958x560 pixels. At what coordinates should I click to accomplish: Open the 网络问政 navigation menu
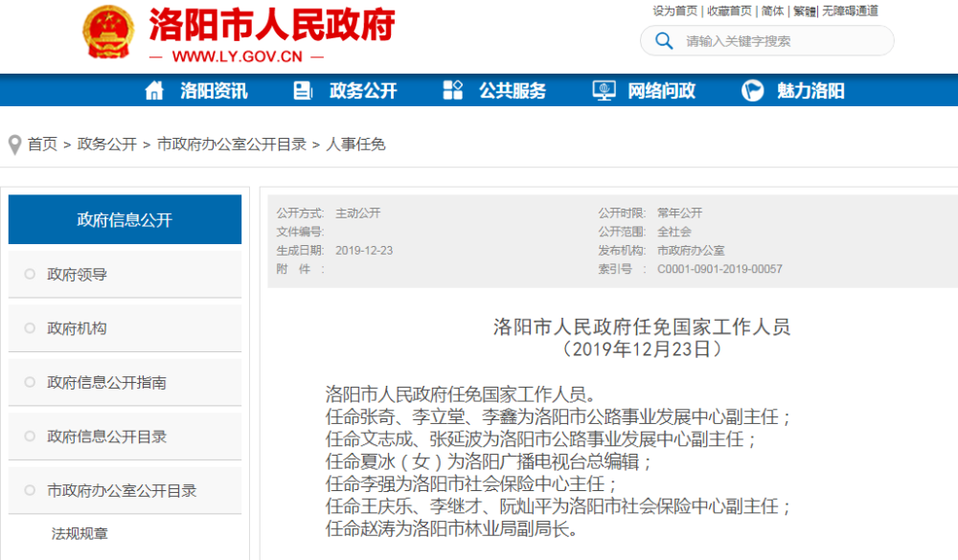(x=662, y=91)
